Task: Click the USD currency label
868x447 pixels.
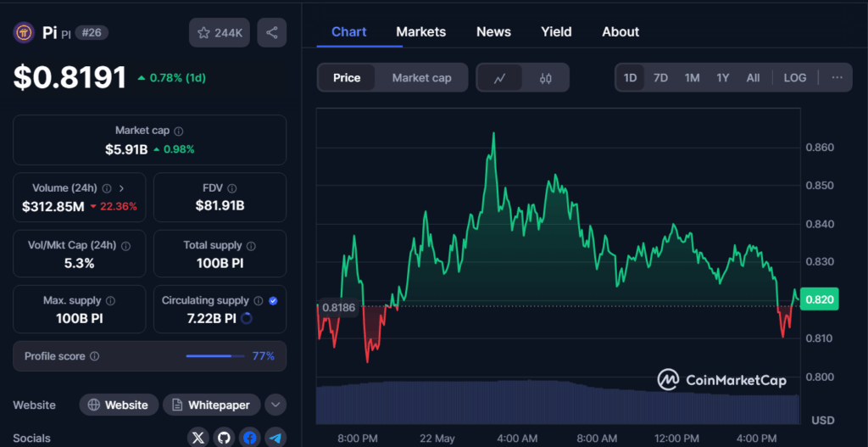Action: [x=822, y=421]
